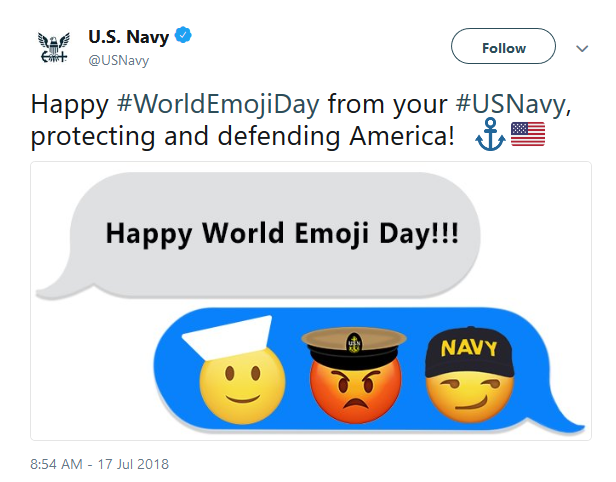Viewport: 616px width, 482px height.
Task: Expand the tweet options chevron
Action: click(x=582, y=48)
